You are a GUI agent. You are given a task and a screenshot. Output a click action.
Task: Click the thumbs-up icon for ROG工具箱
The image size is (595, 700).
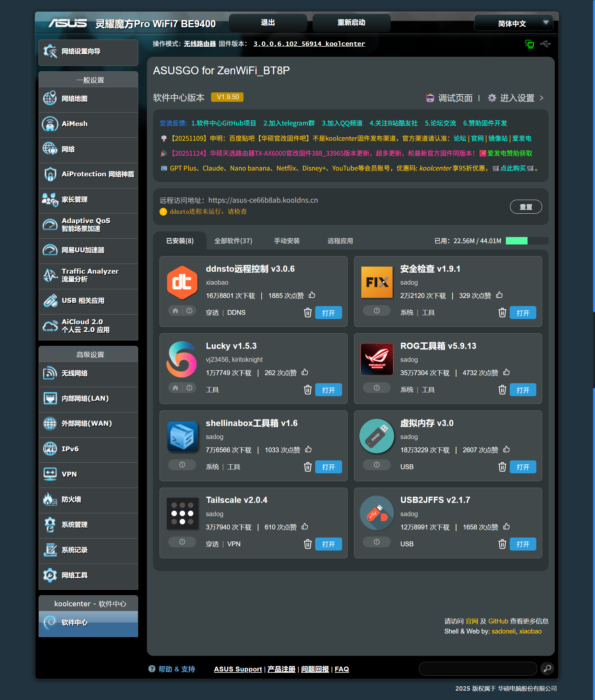[x=506, y=372]
